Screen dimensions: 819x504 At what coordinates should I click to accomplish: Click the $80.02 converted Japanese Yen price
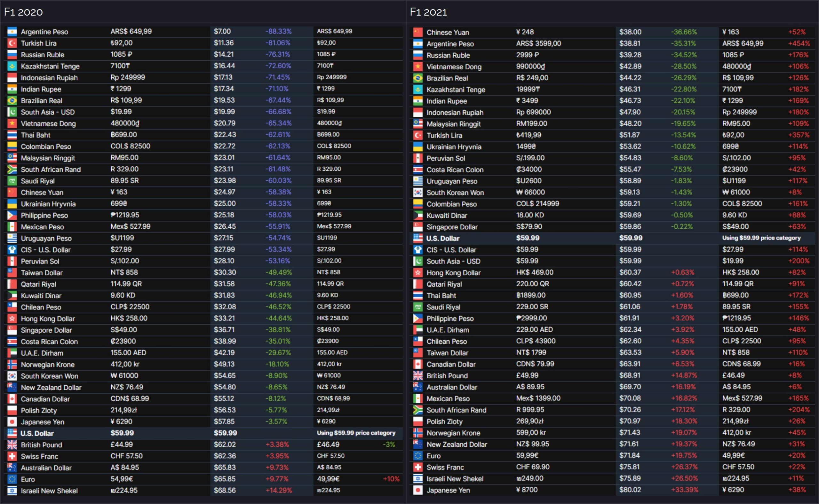pyautogui.click(x=630, y=490)
